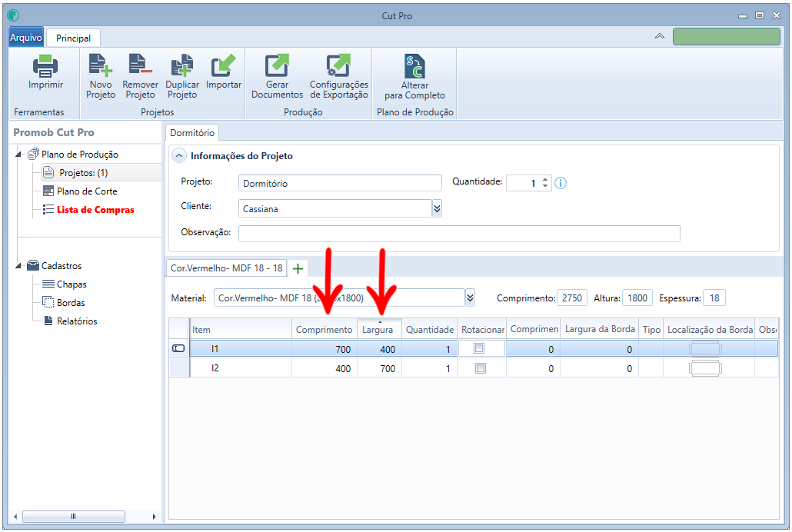The image size is (792, 532).
Task: Click the material Comprimento field showing 2750
Action: [x=572, y=298]
